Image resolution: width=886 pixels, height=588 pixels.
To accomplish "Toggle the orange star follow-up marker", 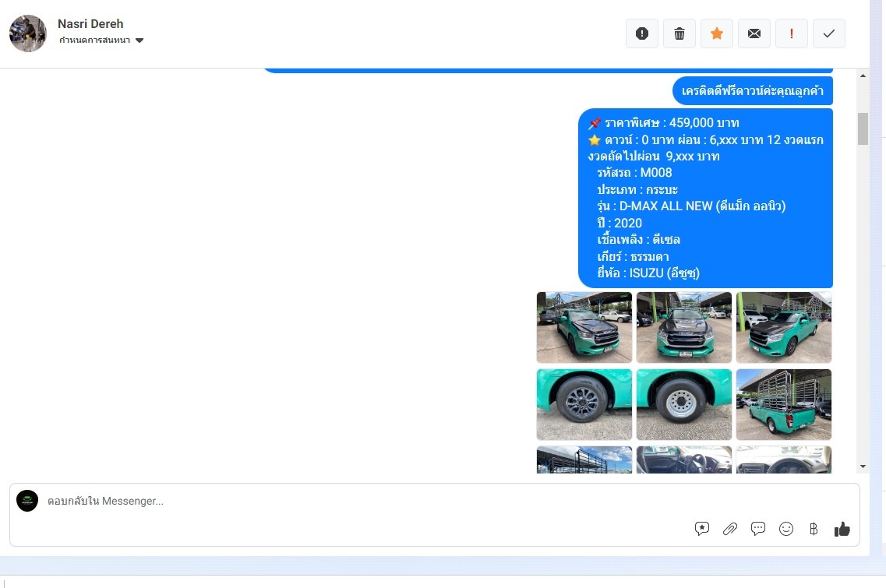I will [x=717, y=33].
